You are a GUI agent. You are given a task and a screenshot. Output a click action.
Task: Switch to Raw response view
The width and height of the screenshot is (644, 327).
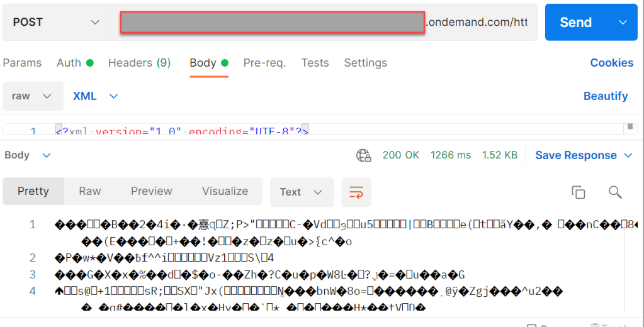click(x=89, y=191)
